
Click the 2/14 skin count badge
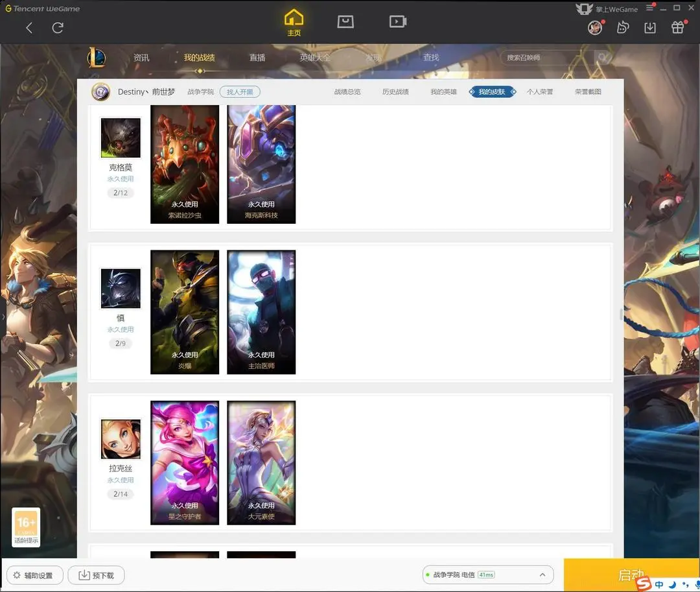tap(121, 494)
